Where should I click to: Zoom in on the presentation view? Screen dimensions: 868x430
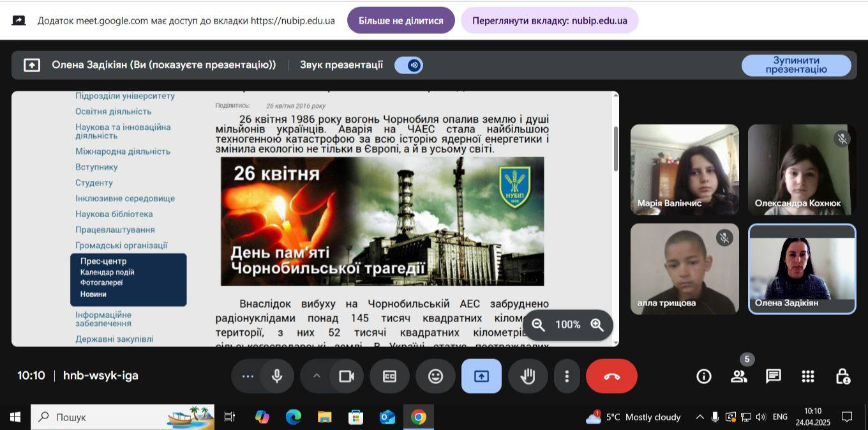click(x=597, y=325)
